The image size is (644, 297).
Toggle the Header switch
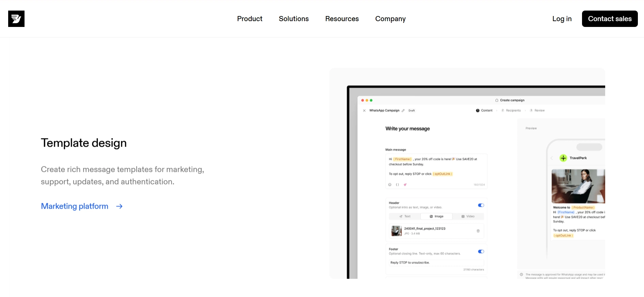tap(481, 205)
